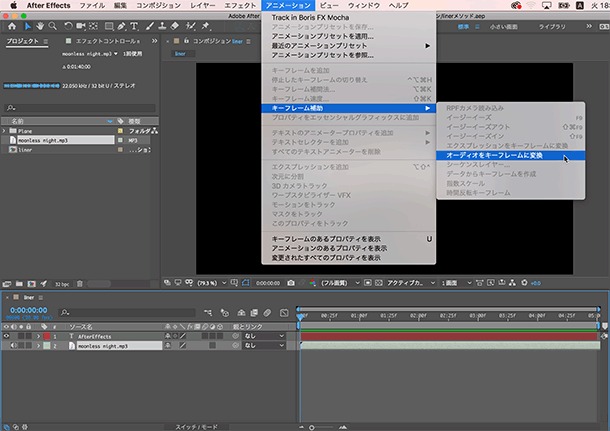Viewport: 610px width, 431px height.
Task: Open the エフェクト menu in menu bar
Action: (x=240, y=5)
